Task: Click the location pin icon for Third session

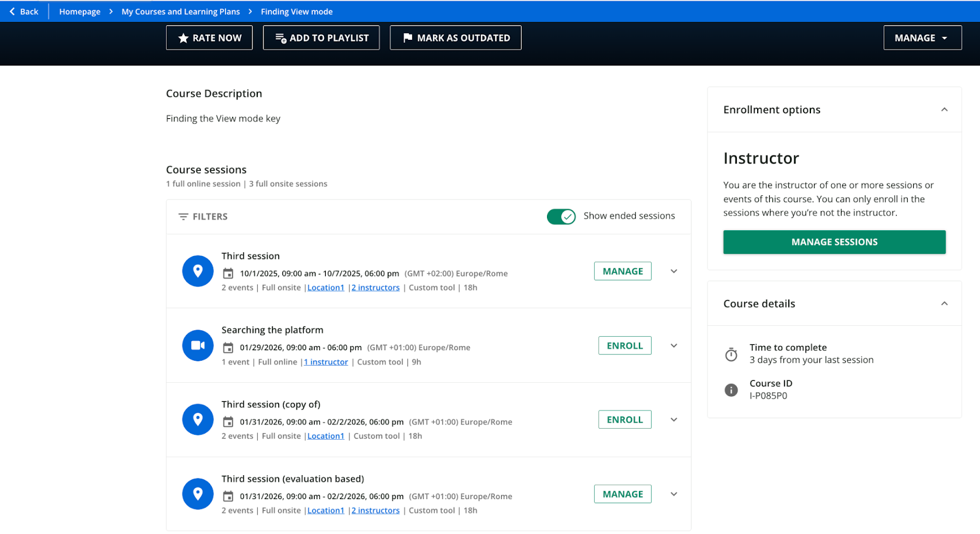Action: [198, 271]
